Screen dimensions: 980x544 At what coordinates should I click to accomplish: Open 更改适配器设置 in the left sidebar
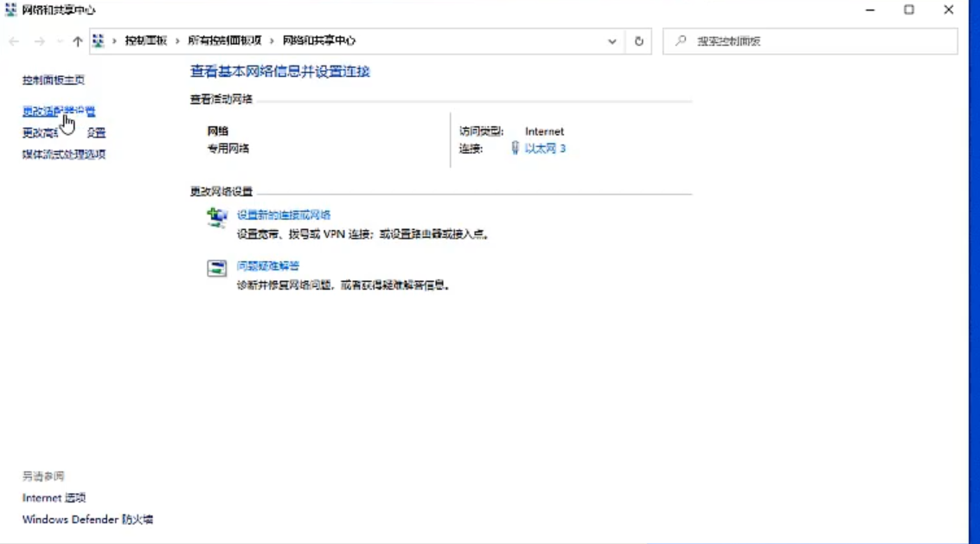pyautogui.click(x=58, y=112)
